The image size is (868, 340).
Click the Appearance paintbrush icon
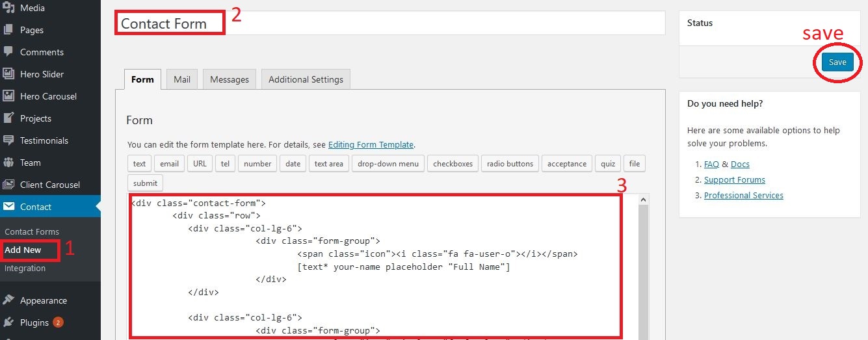coord(9,300)
